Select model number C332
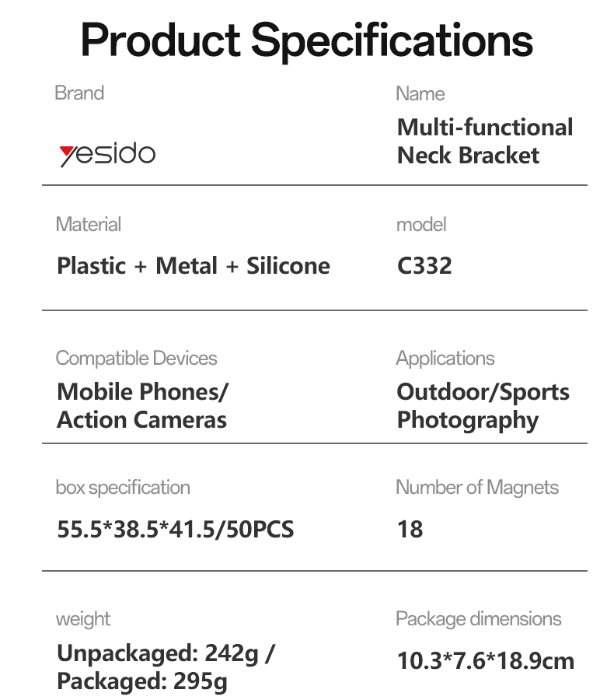This screenshot has height=700, width=614. pyautogui.click(x=424, y=266)
